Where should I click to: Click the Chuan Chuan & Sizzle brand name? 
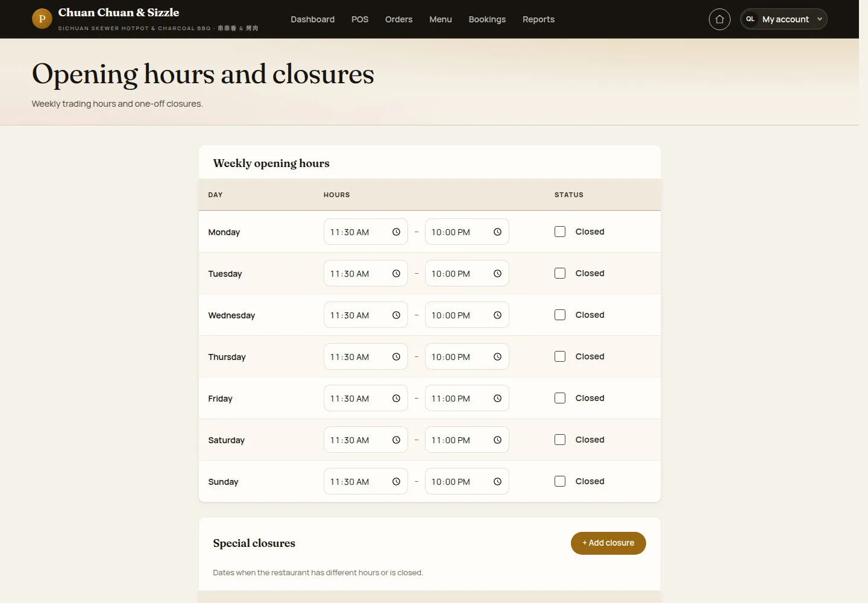point(119,13)
